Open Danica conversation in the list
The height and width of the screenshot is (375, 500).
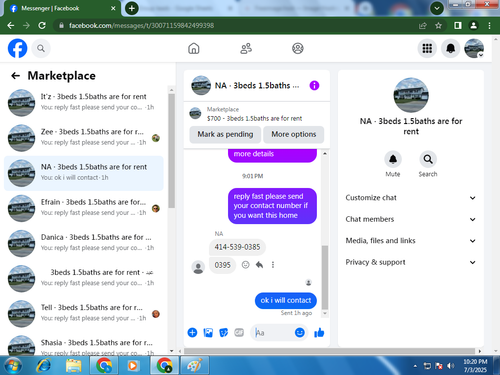coord(83,243)
